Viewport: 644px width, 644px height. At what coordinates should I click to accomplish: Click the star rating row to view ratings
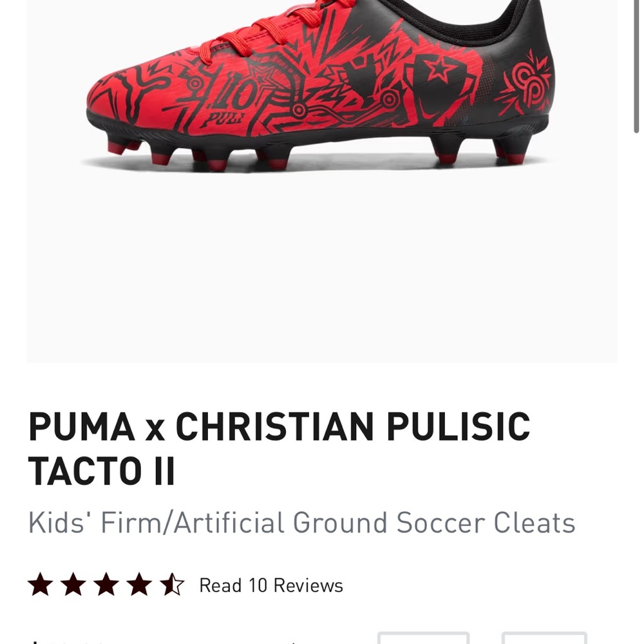pyautogui.click(x=106, y=586)
